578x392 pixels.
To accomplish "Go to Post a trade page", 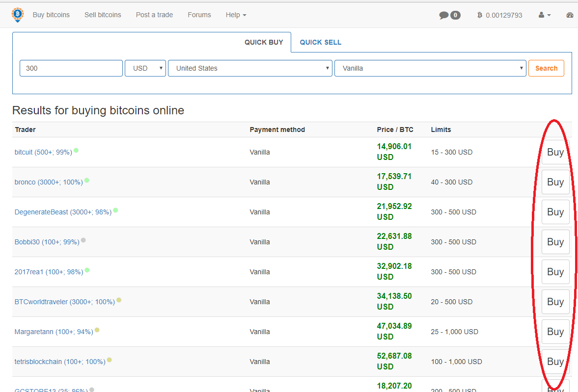I will click(x=154, y=15).
